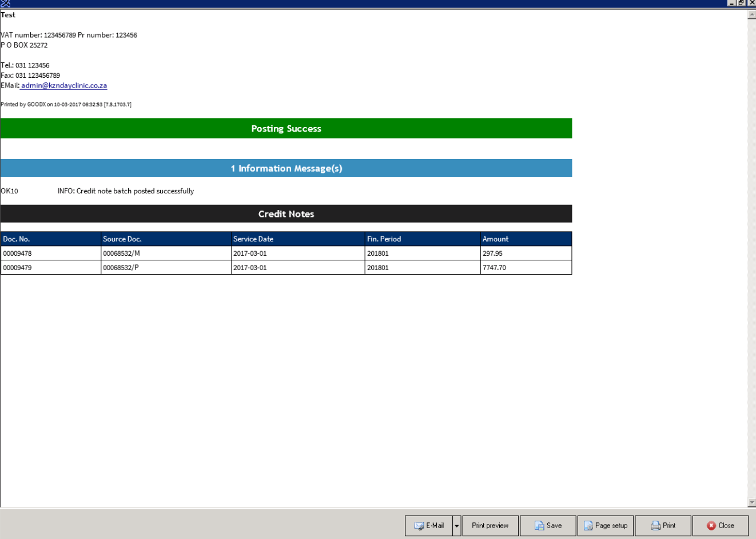Image resolution: width=756 pixels, height=539 pixels.
Task: Click the Page setup page icon
Action: [x=590, y=525]
